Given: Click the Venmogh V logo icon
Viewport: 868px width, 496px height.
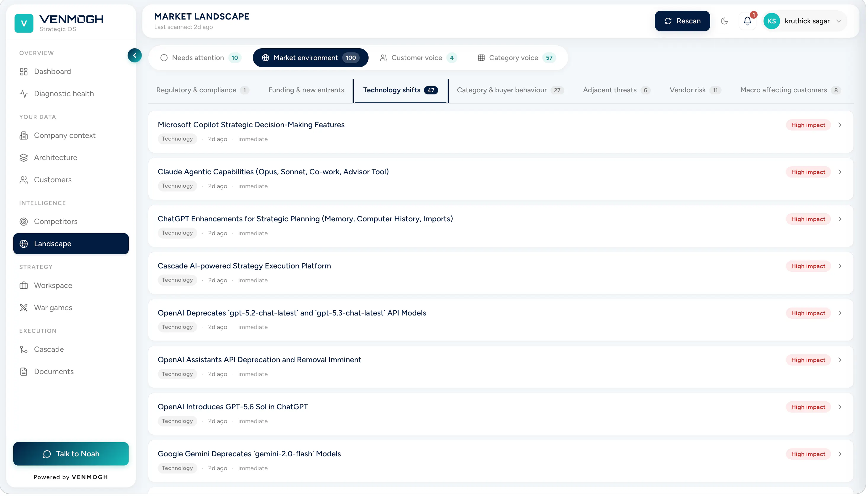Looking at the screenshot, I should click(x=24, y=23).
